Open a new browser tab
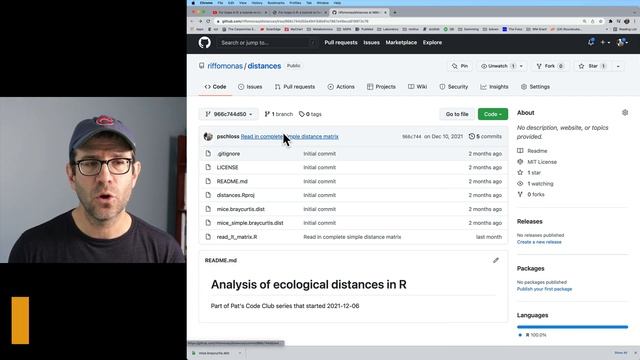 (x=395, y=12)
